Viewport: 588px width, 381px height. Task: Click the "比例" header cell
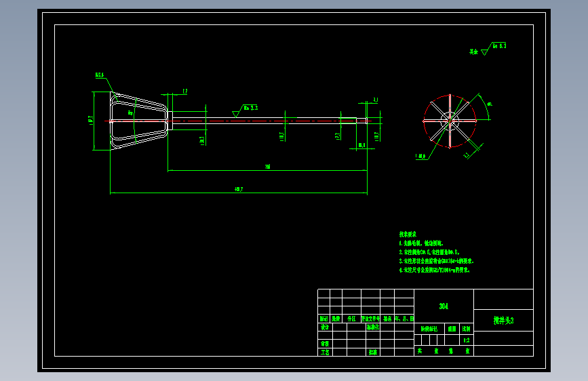point(466,329)
